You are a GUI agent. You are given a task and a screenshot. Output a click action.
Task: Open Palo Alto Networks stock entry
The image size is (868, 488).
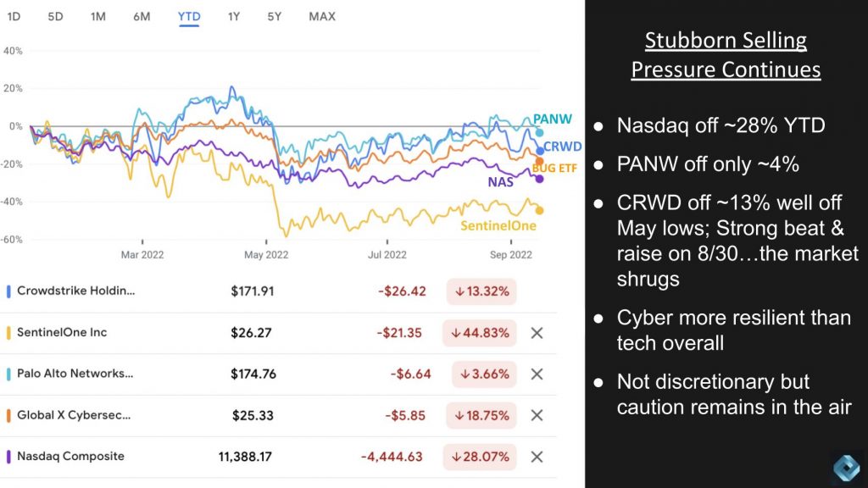click(75, 374)
